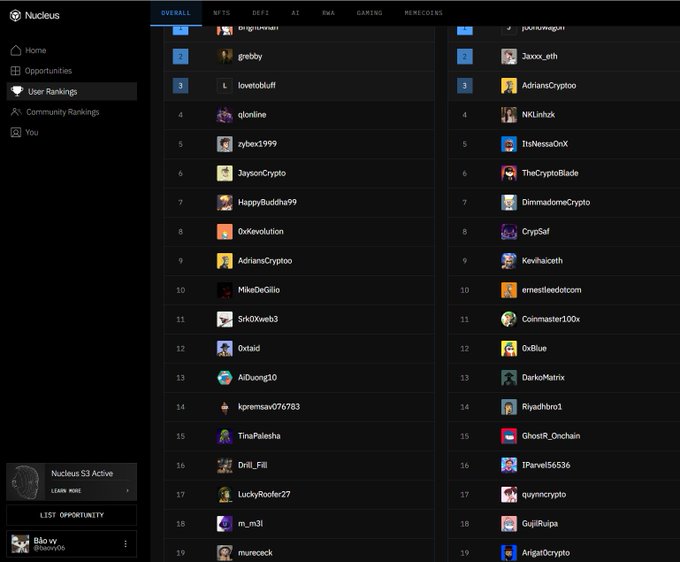
Task: Click AdriansCryptoo in the right ranking
Action: pyautogui.click(x=549, y=85)
